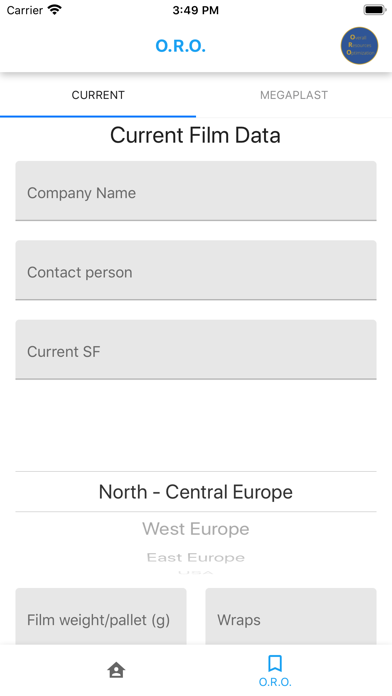Focus the Wraps input field
Image resolution: width=392 pixels, height=696 pixels.
tap(291, 617)
